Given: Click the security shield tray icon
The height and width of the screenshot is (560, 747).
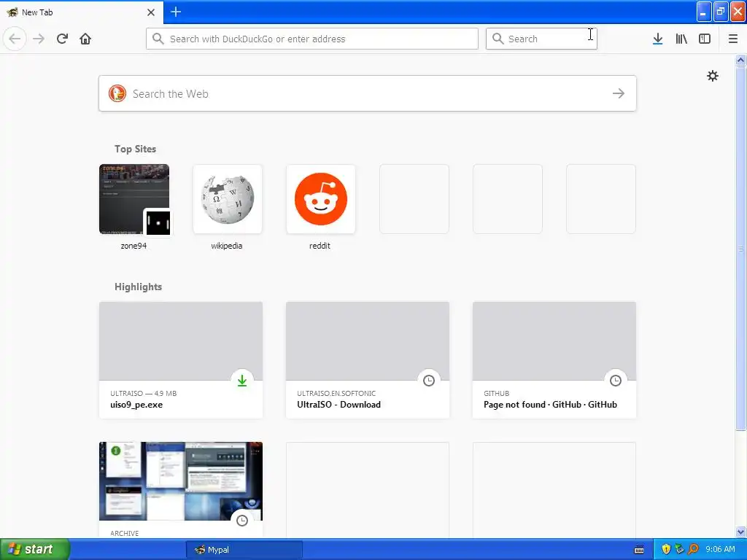Looking at the screenshot, I should [x=666, y=549].
